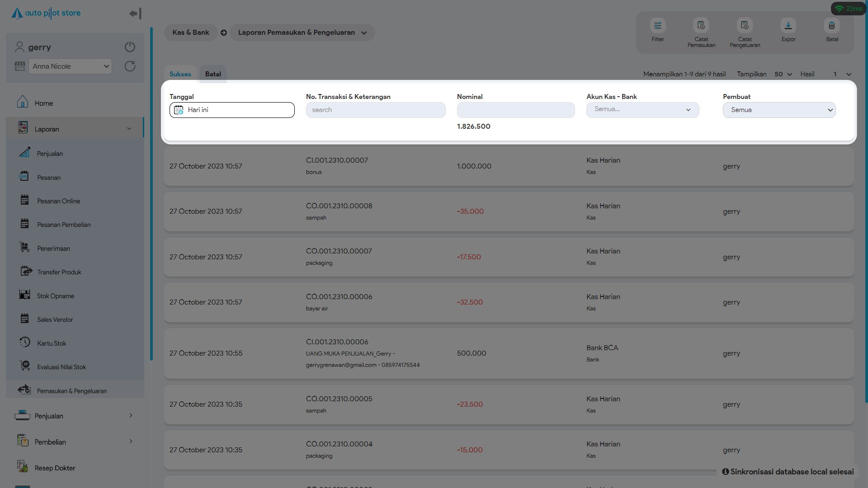
Task: Click the Batal trash icon
Action: tap(831, 26)
